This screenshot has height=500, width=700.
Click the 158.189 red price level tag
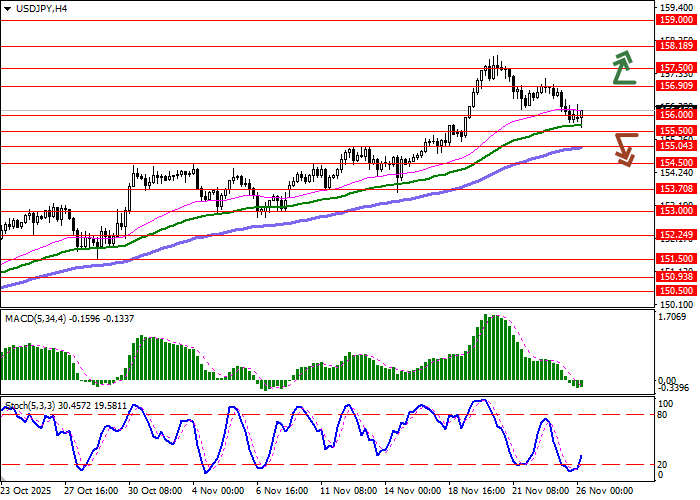[x=676, y=45]
